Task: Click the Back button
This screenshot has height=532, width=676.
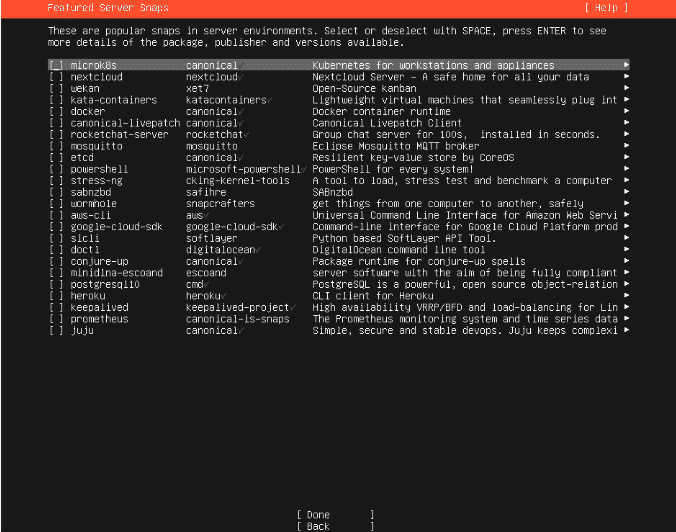Action: (336, 526)
